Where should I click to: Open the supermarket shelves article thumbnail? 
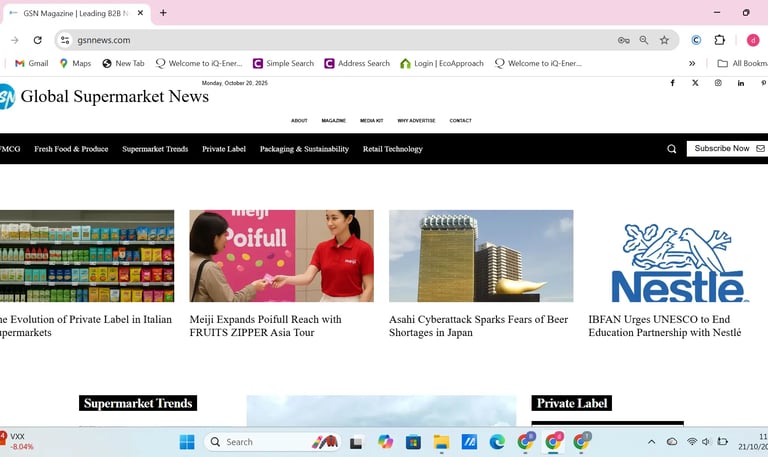87,256
